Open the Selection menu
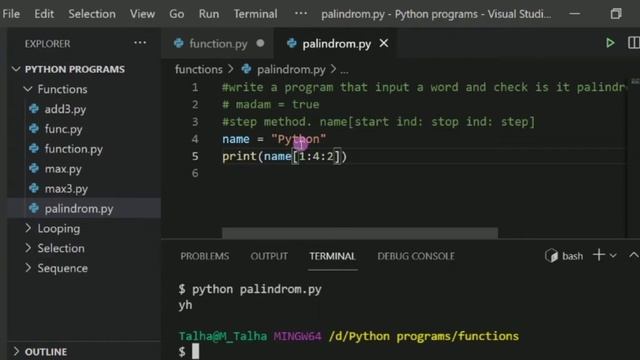640x360 pixels. (x=92, y=14)
